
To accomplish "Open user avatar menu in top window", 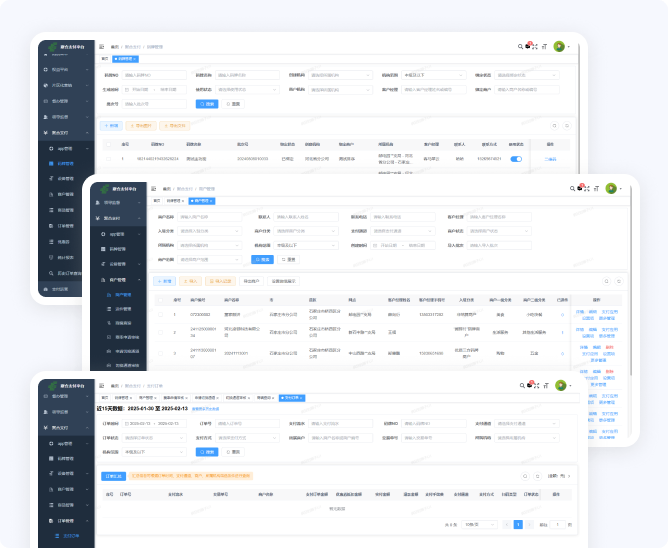I will pos(559,46).
